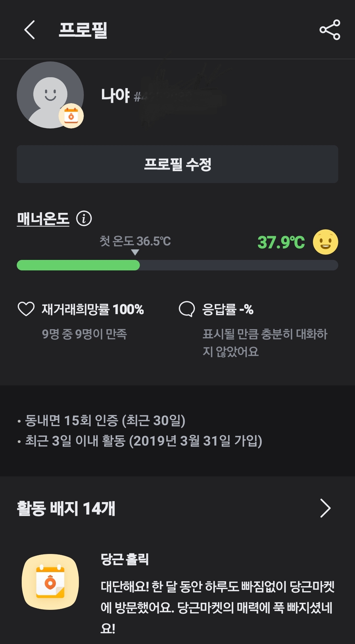Screen dimensions: 355x644
Task: Tap the 당근 홀릭 badge icon
Action: (50, 582)
